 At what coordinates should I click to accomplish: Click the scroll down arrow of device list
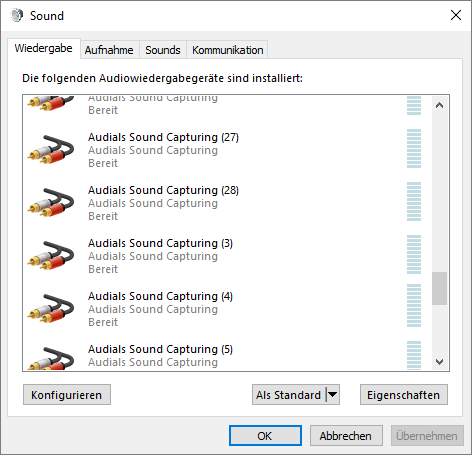point(439,362)
